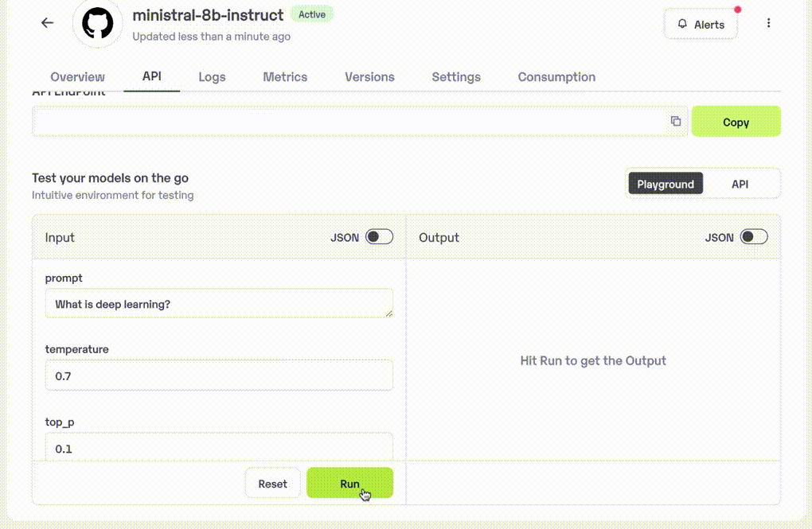Click the GitHub logo avatar
This screenshot has width=812, height=529.
[97, 23]
